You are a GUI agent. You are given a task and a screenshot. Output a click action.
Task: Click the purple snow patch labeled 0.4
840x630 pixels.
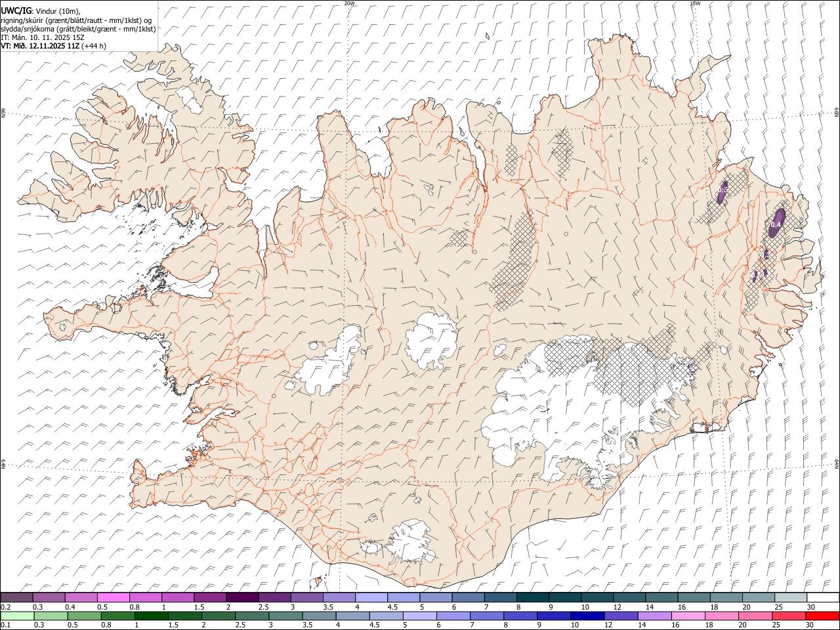pos(776,223)
